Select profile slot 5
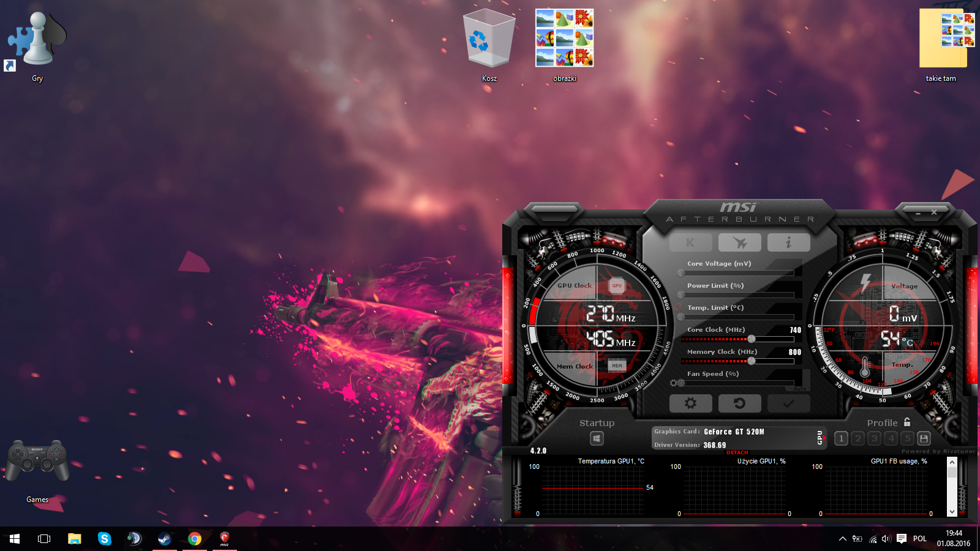This screenshot has height=551, width=980. [908, 438]
